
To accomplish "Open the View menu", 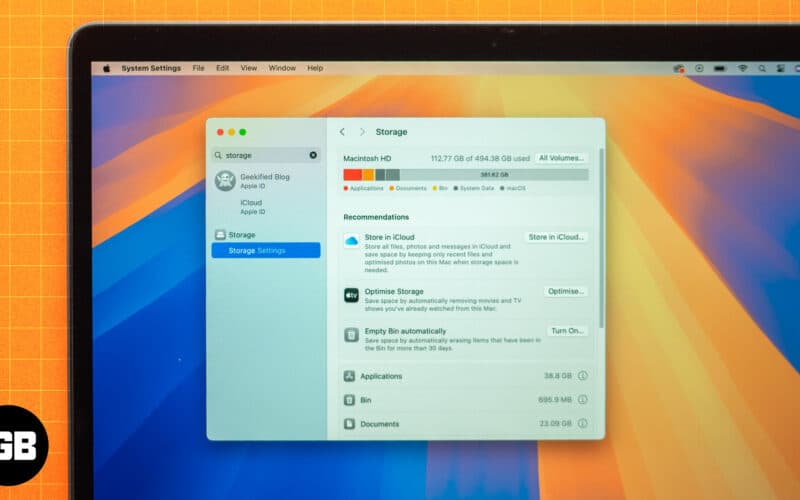I will coord(249,68).
